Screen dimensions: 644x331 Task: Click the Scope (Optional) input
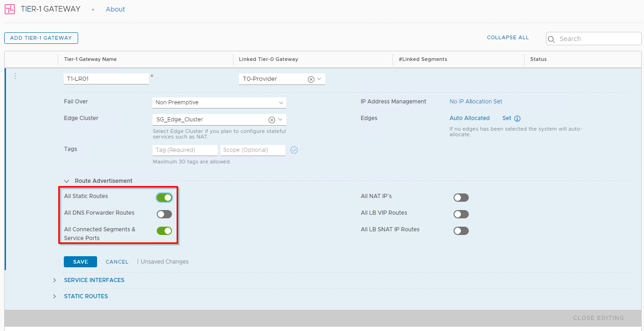point(253,150)
